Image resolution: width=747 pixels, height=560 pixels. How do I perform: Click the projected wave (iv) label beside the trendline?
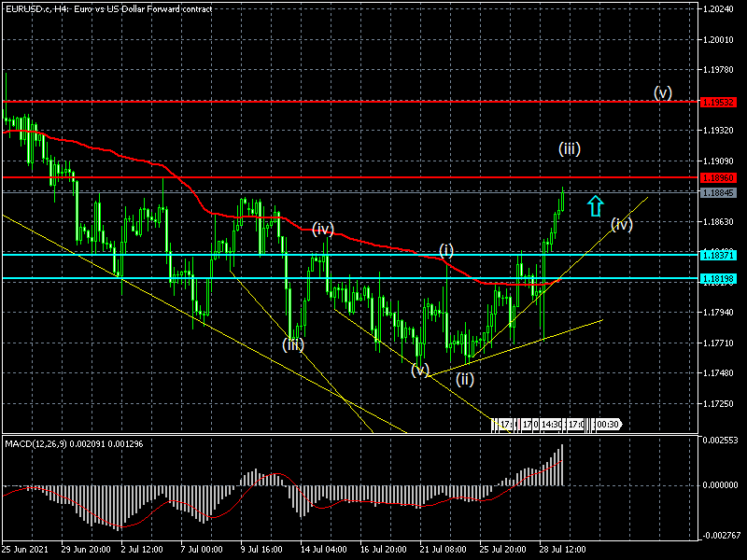622,224
